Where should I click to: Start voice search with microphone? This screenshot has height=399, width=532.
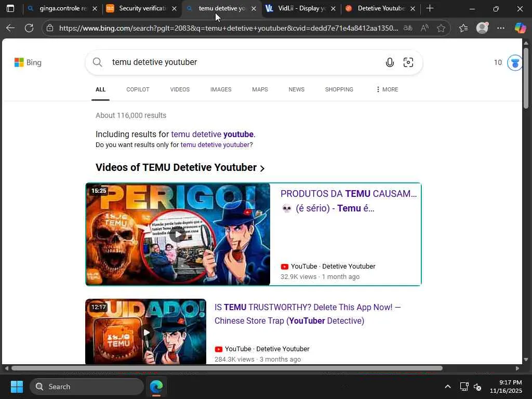tap(390, 62)
